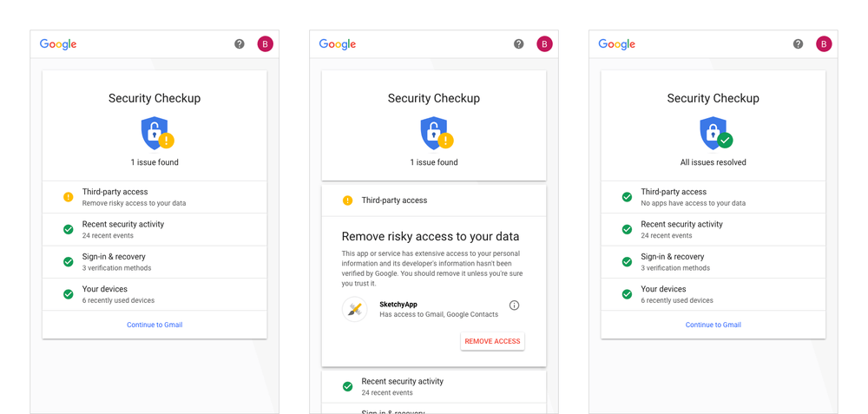Click green check under the REMOVE ACCESS card
Viewport: 868px width, 414px height.
(347, 386)
